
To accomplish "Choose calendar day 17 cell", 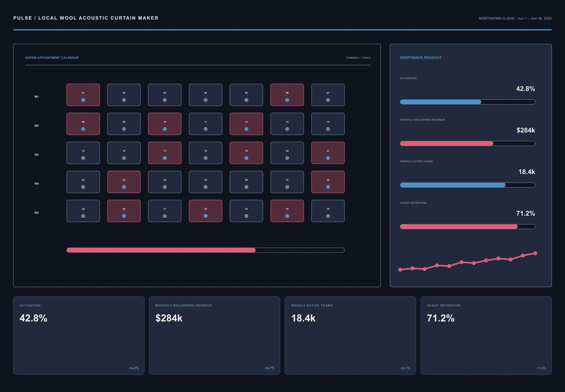I will click(x=165, y=153).
